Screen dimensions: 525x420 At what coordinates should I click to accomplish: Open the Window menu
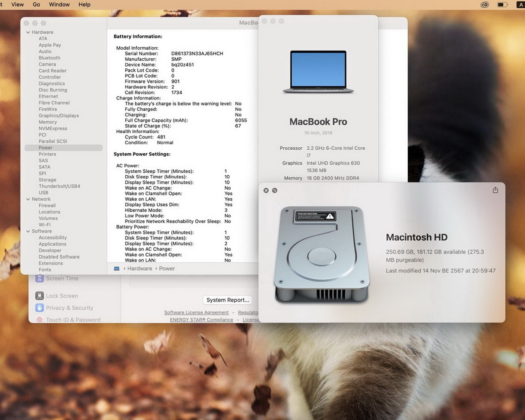tap(59, 5)
